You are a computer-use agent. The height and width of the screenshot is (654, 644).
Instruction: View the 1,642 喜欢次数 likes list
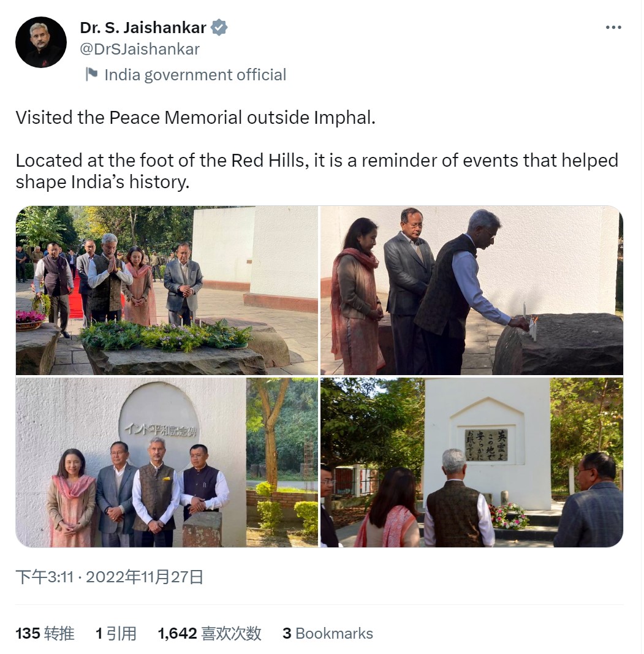(x=210, y=633)
